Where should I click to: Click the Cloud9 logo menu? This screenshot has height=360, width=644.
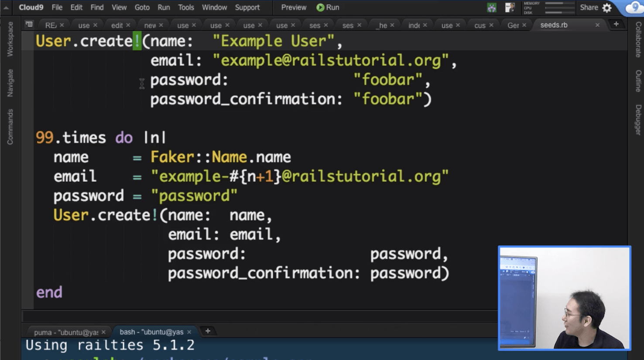pyautogui.click(x=31, y=7)
